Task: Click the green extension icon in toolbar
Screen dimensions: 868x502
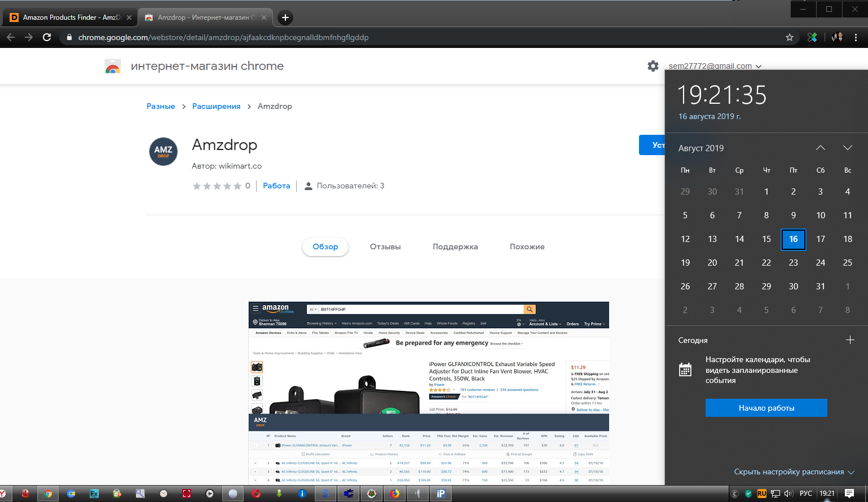Action: click(812, 37)
